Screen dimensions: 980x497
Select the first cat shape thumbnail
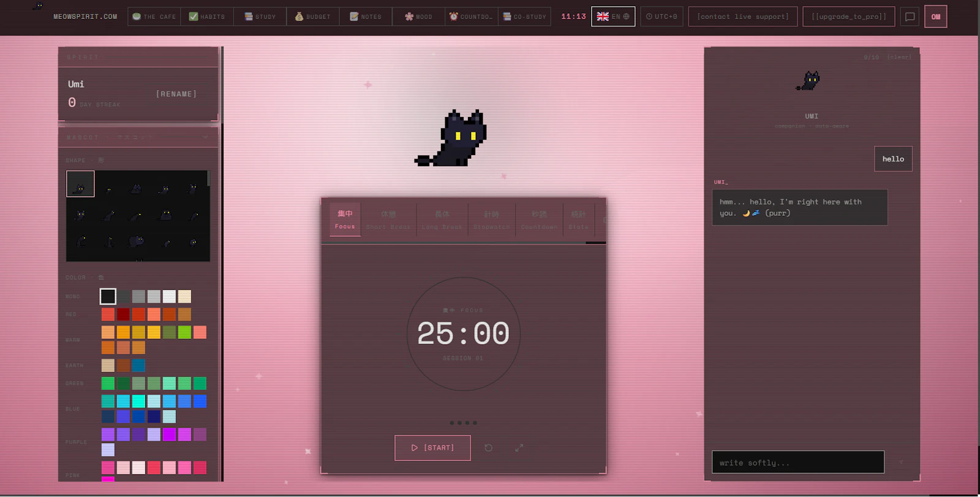80,184
